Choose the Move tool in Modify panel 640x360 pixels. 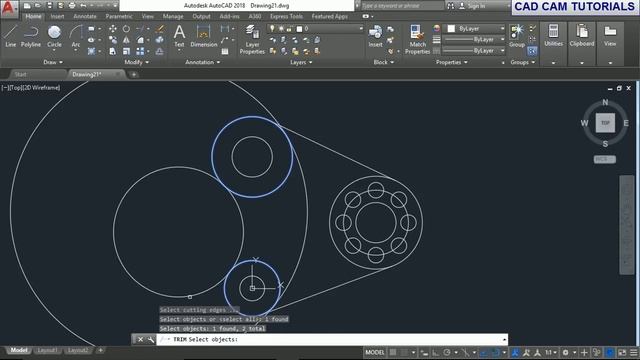coord(113,29)
